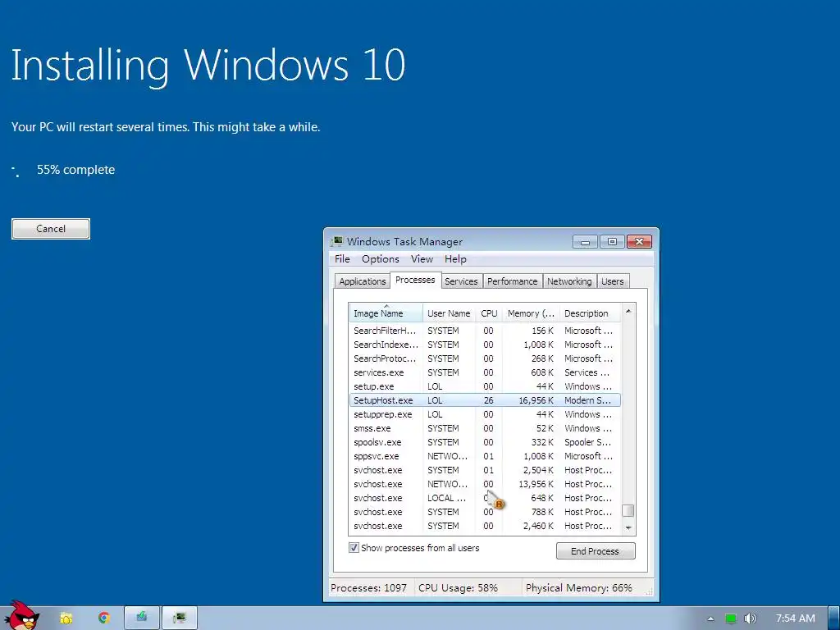Open the file explorer taskbar icon
The width and height of the screenshot is (840, 630).
click(x=66, y=619)
